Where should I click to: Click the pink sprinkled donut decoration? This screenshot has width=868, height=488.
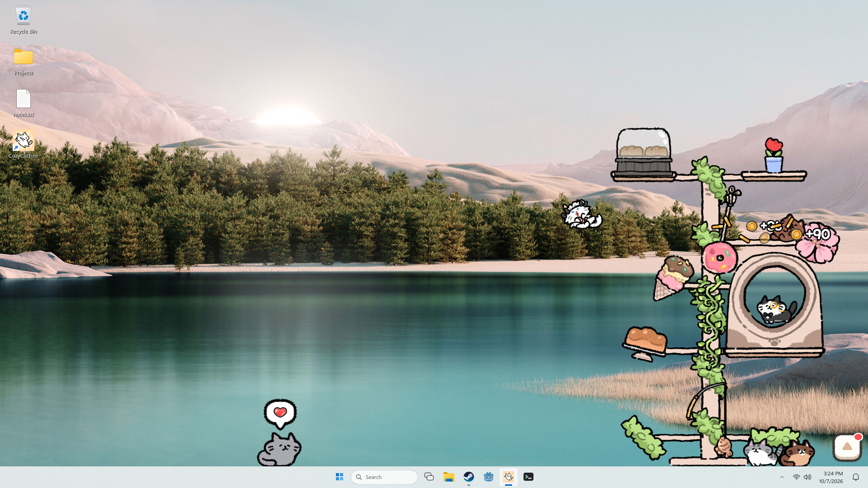tap(720, 257)
